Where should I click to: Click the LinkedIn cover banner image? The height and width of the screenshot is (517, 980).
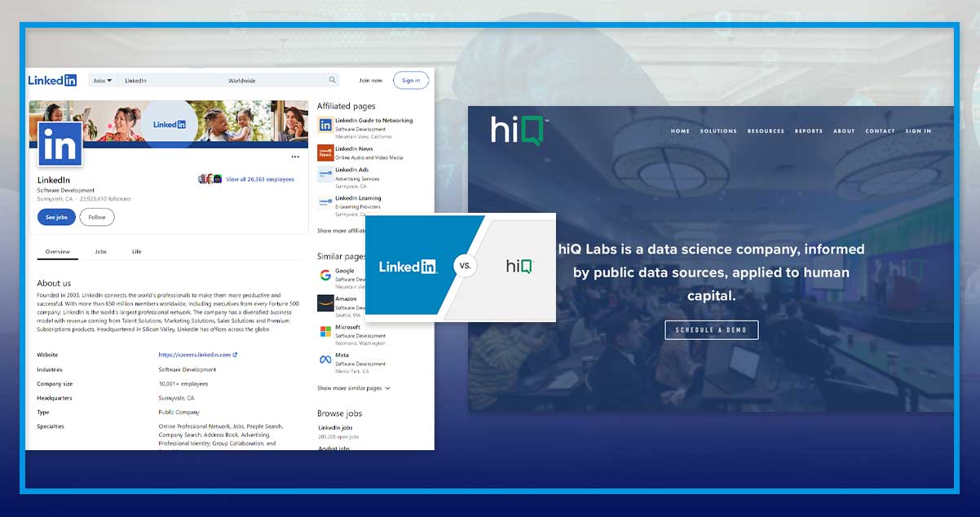169,124
